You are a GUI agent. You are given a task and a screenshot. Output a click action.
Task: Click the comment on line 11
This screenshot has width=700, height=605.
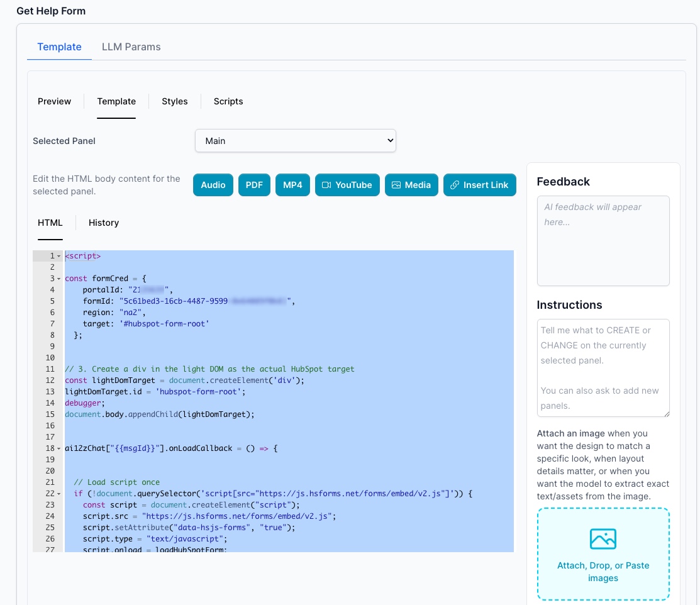[209, 369]
